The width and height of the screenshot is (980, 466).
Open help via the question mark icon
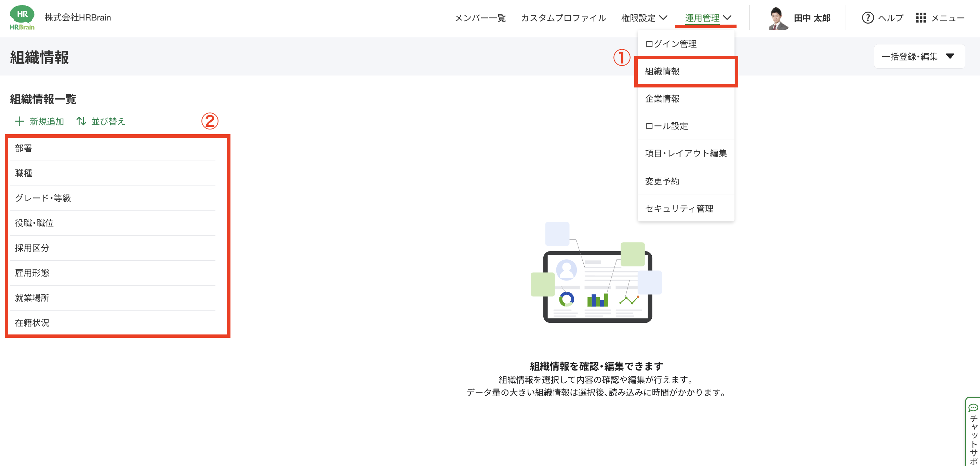[868, 18]
